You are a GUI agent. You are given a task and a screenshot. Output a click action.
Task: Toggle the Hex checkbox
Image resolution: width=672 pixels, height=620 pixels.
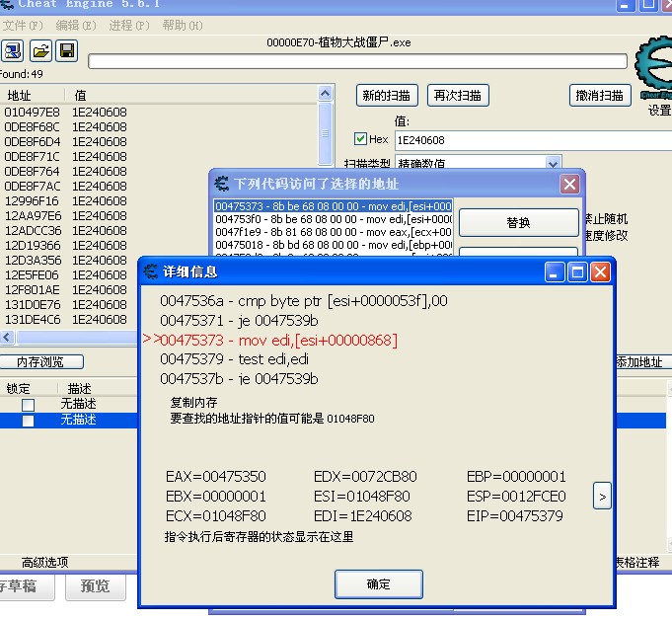click(360, 139)
